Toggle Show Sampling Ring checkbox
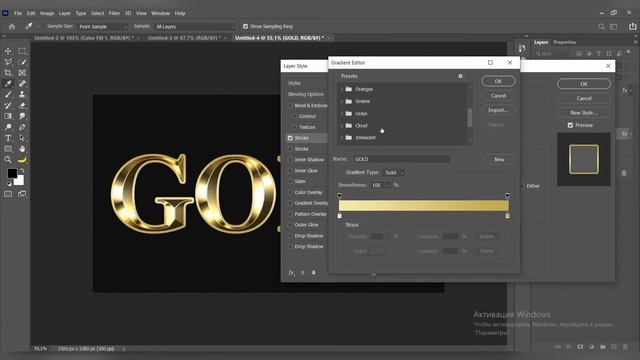The width and height of the screenshot is (640, 360). [x=245, y=26]
